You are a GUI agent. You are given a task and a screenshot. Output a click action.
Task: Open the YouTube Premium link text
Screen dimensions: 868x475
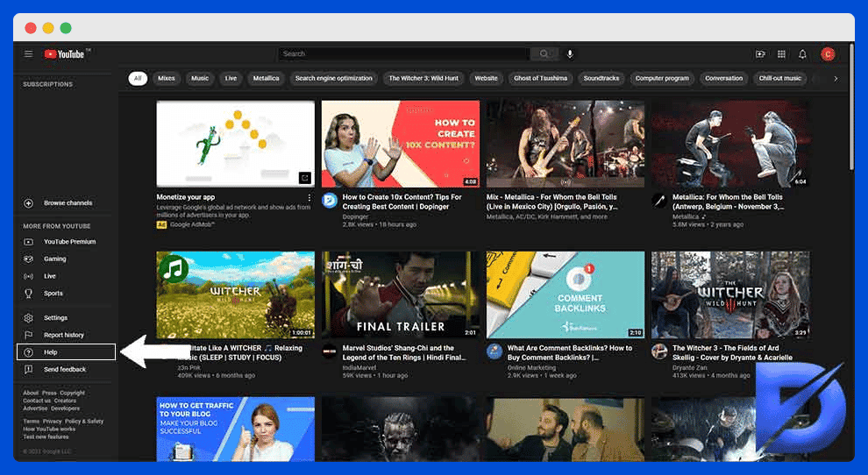pyautogui.click(x=70, y=242)
